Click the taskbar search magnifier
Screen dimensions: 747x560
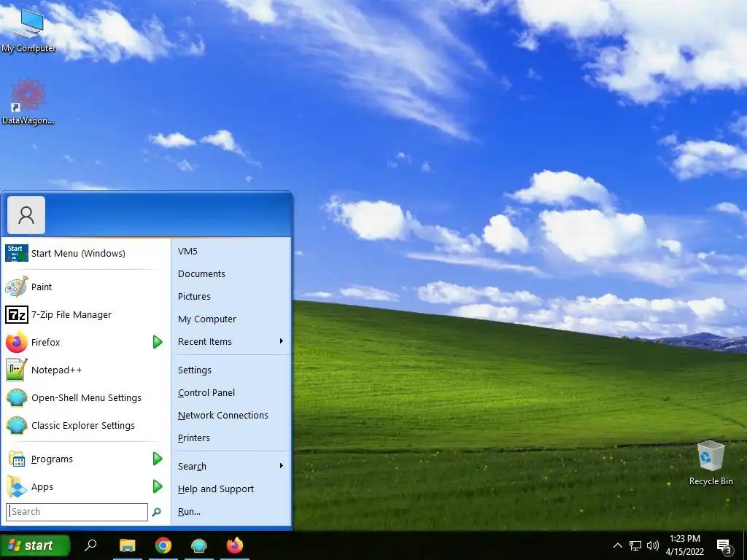[90, 545]
